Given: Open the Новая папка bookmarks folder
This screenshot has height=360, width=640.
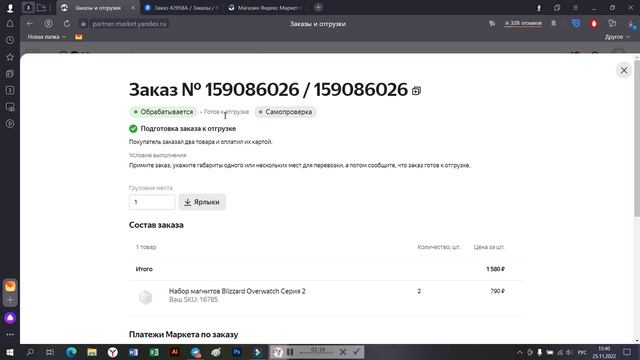Looking at the screenshot, I should click(46, 37).
